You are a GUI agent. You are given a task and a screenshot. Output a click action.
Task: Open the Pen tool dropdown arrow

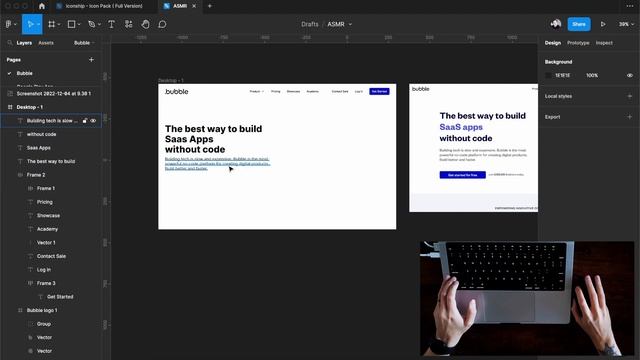99,24
